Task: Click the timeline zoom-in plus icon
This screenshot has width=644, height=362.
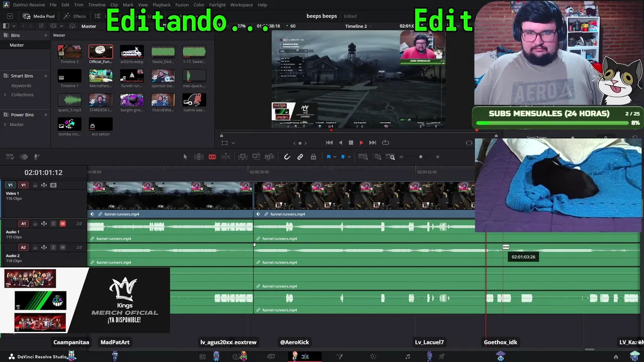Action: (x=437, y=157)
